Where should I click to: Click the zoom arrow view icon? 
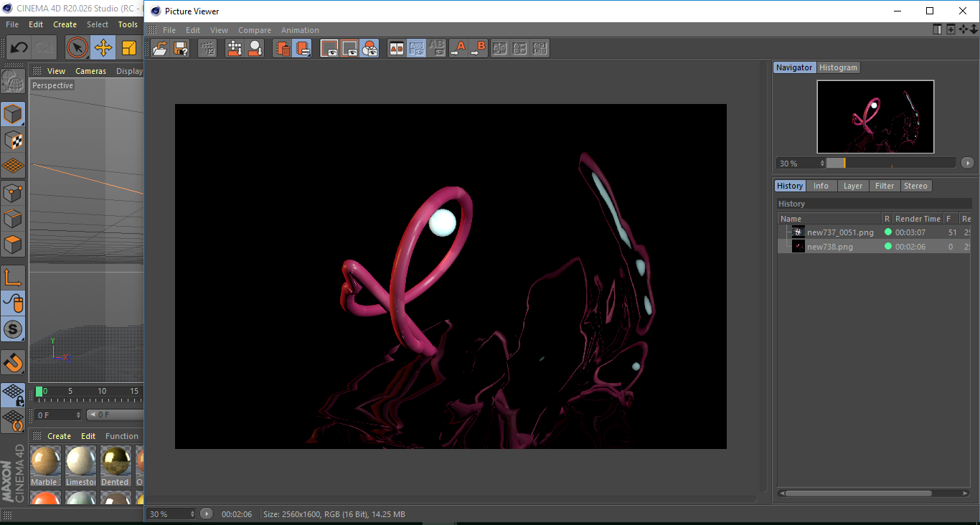pos(974,29)
